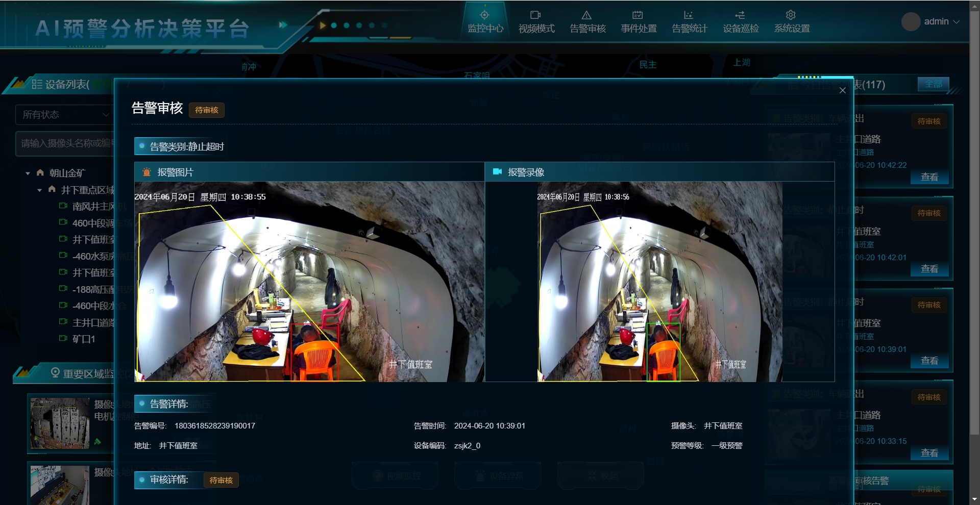Click the 报警图片 alarm icon
Image resolution: width=980 pixels, height=505 pixels.
(x=146, y=172)
